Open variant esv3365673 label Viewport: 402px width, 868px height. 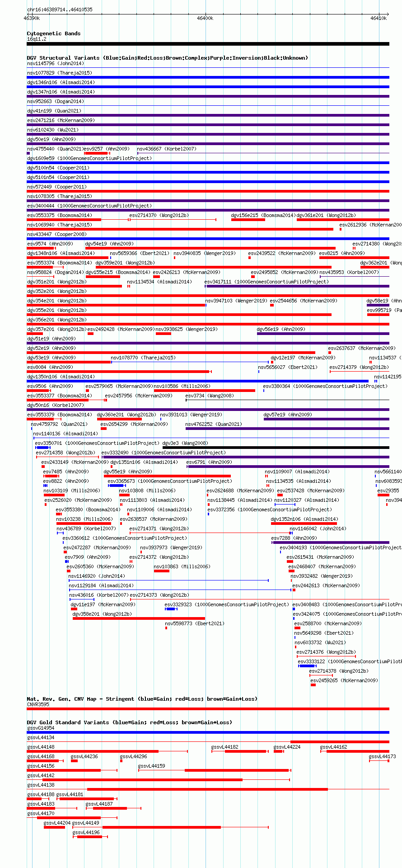170,481
